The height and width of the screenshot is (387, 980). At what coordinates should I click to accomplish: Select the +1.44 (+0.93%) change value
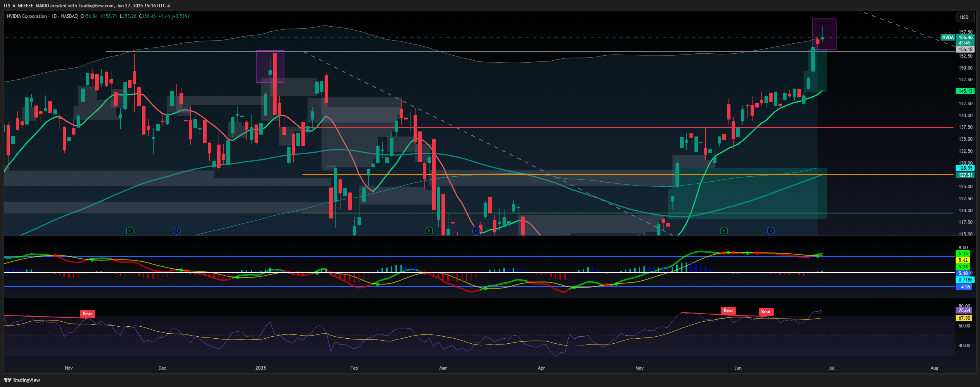tap(174, 16)
